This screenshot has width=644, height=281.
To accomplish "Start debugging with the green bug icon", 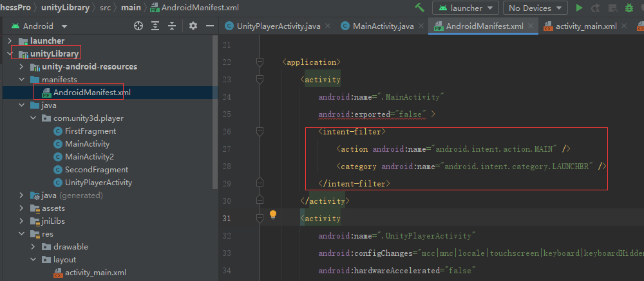I will (x=629, y=8).
